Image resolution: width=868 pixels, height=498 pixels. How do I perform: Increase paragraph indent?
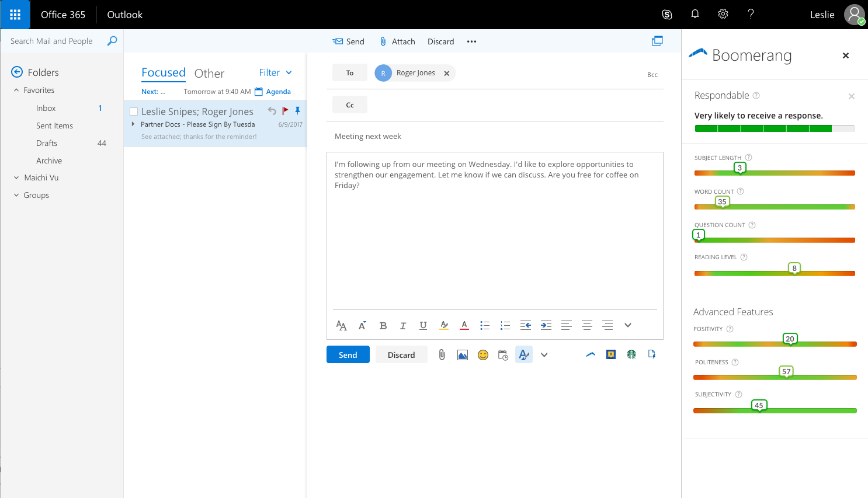[546, 325]
